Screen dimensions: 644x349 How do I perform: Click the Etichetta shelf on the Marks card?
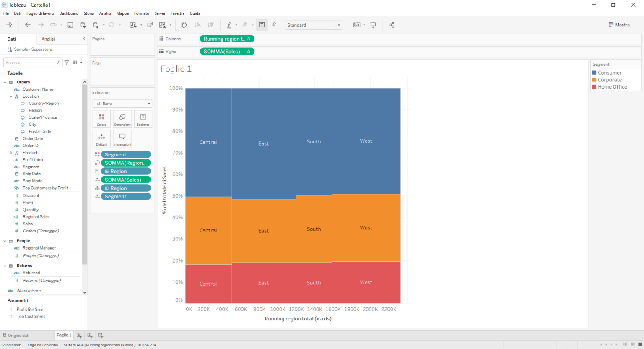coord(143,119)
